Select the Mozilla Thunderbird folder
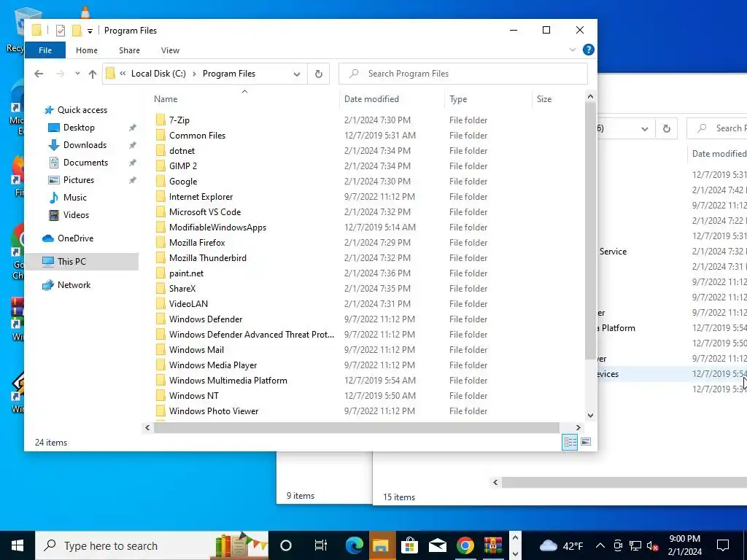Viewport: 747px width, 560px height. pyautogui.click(x=208, y=257)
